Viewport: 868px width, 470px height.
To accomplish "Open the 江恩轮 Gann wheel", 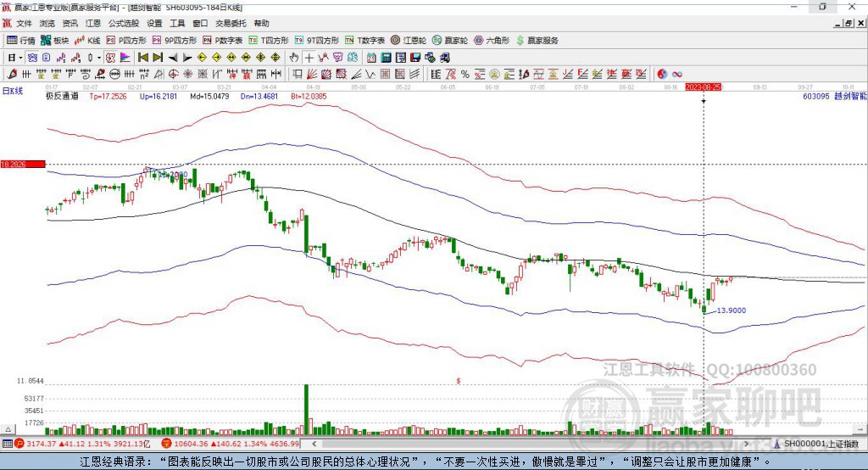I will coord(409,41).
